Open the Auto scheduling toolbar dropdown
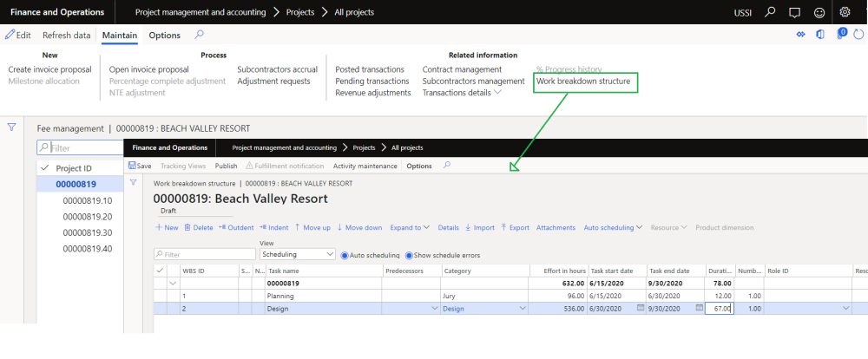This screenshot has height=359, width=868. 613,227
